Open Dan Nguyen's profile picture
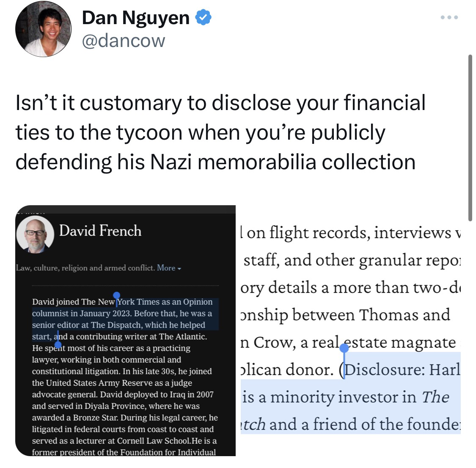 [x=44, y=29]
